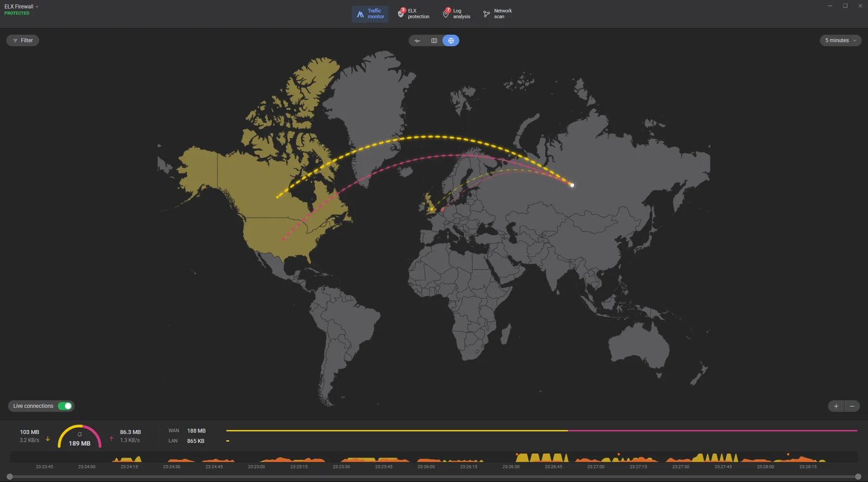Screen dimensions: 868x482
Task: Click the pink endpoint dot in the United States
Action: coord(283,239)
